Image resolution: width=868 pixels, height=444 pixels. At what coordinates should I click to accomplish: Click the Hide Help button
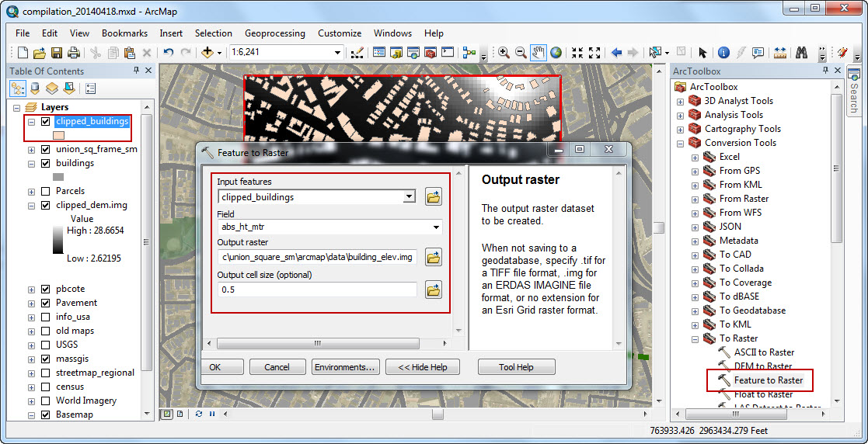pos(423,366)
